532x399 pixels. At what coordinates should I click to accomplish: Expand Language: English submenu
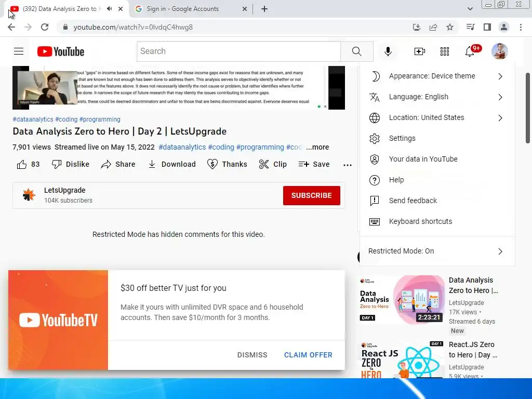[437, 97]
